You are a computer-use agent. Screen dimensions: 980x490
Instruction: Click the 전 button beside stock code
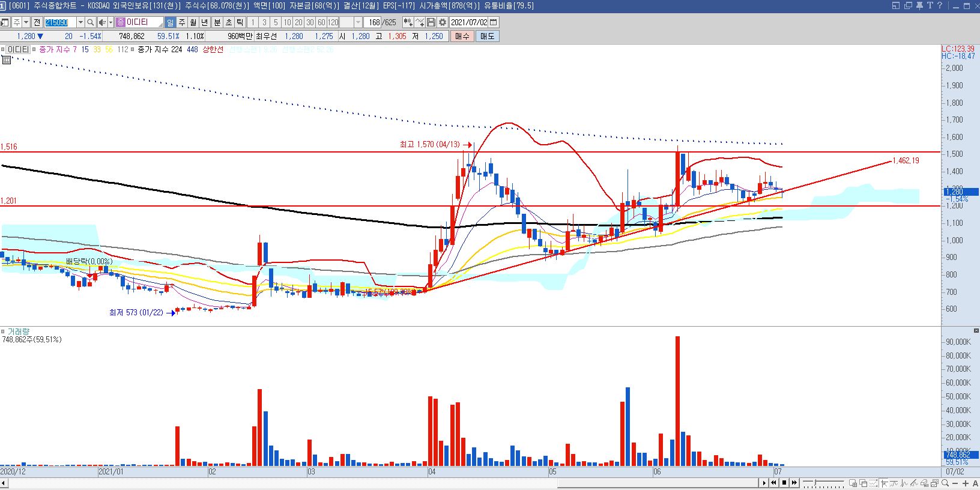(x=37, y=22)
